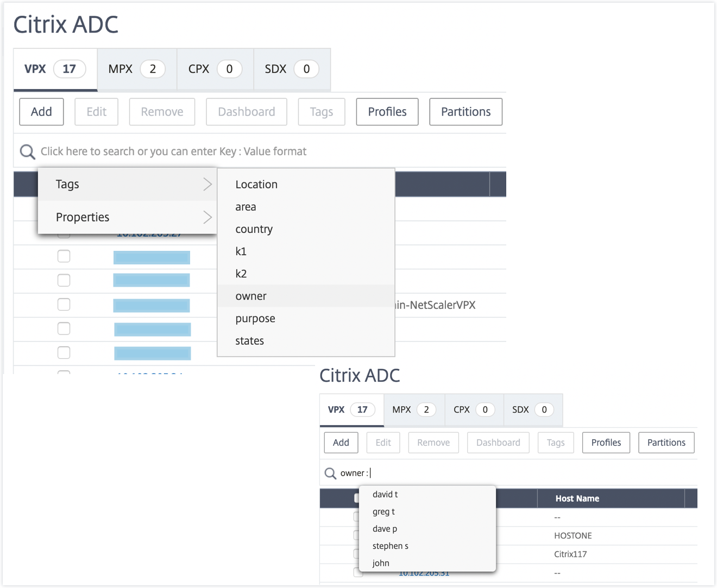Select 'john' owner suggestion
This screenshot has height=588, width=717.
pyautogui.click(x=427, y=563)
